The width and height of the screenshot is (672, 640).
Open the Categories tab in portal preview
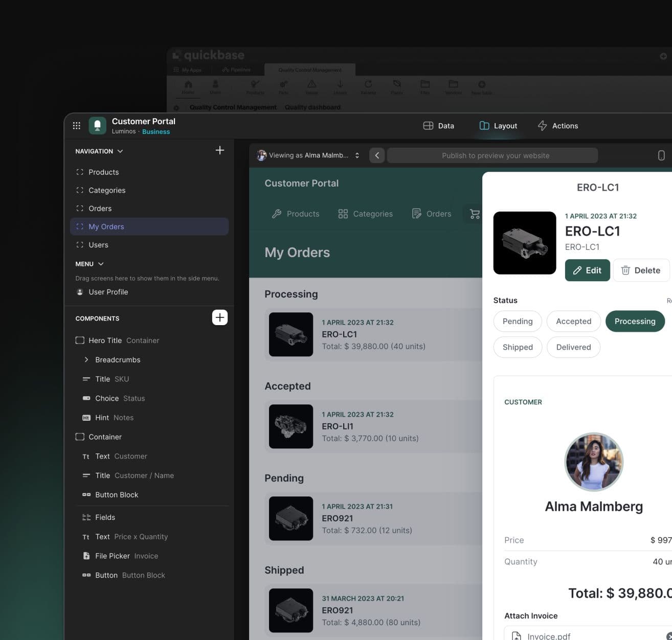pyautogui.click(x=366, y=214)
